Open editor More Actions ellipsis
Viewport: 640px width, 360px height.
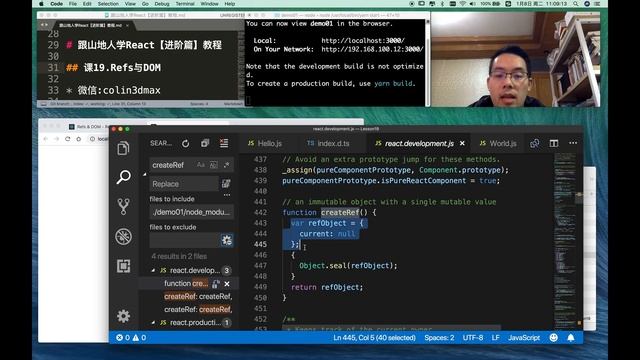coord(573,143)
